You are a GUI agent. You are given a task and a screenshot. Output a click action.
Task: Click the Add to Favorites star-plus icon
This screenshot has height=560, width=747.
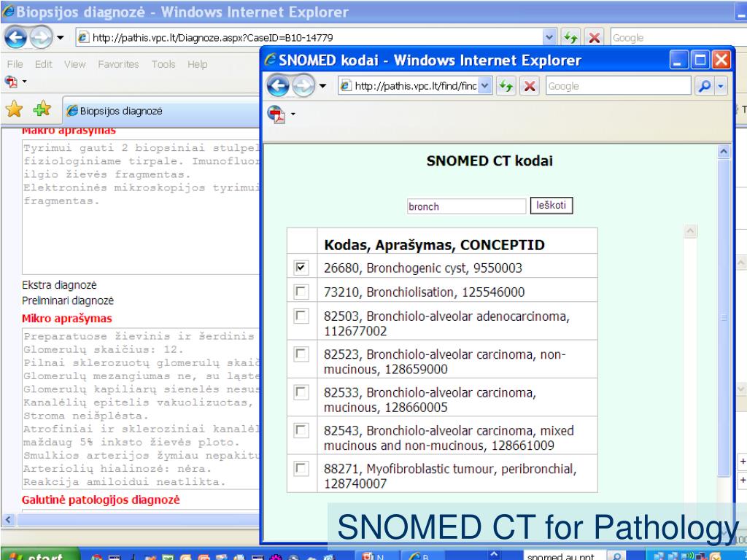(42, 109)
